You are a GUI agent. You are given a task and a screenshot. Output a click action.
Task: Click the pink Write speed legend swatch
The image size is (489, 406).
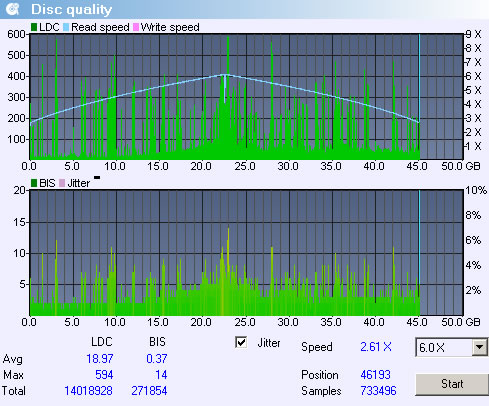(136, 27)
